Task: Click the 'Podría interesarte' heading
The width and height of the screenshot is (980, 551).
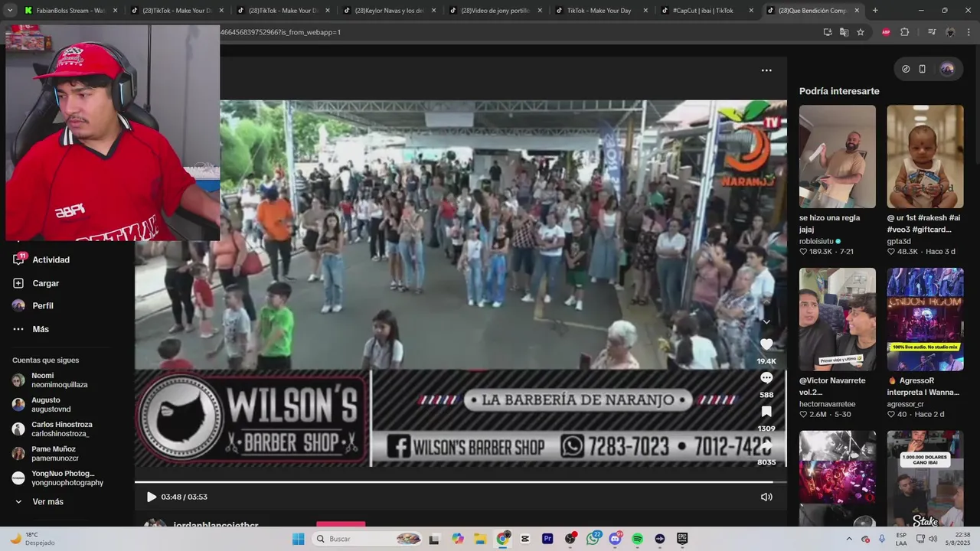Action: coord(839,91)
